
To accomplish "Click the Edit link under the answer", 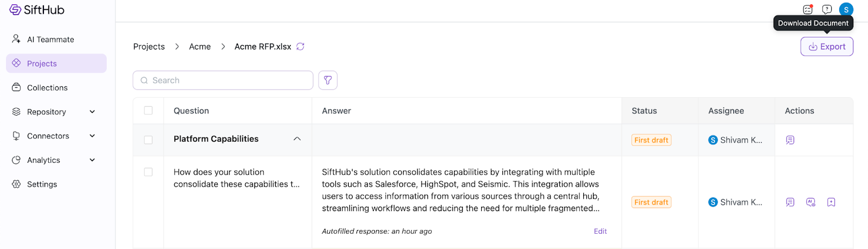I will tap(600, 231).
